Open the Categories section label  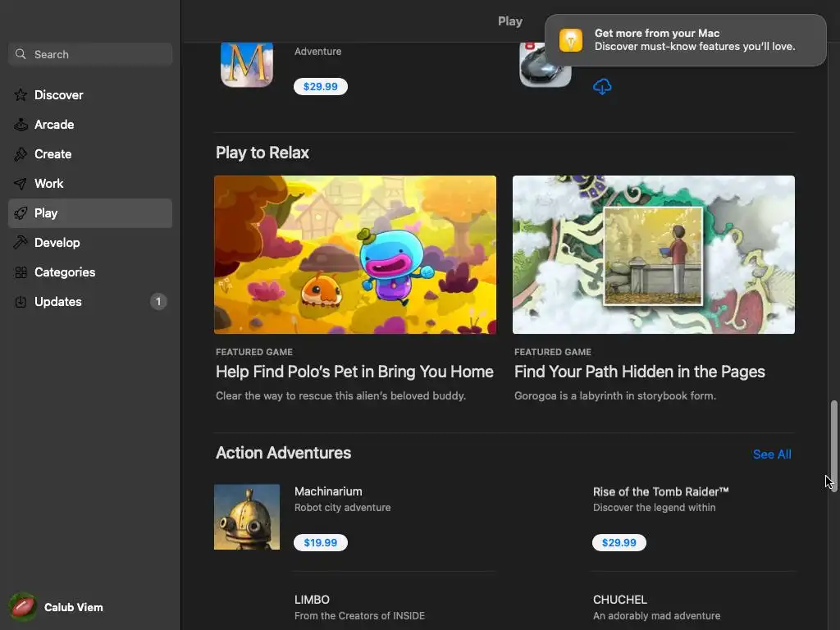click(65, 272)
